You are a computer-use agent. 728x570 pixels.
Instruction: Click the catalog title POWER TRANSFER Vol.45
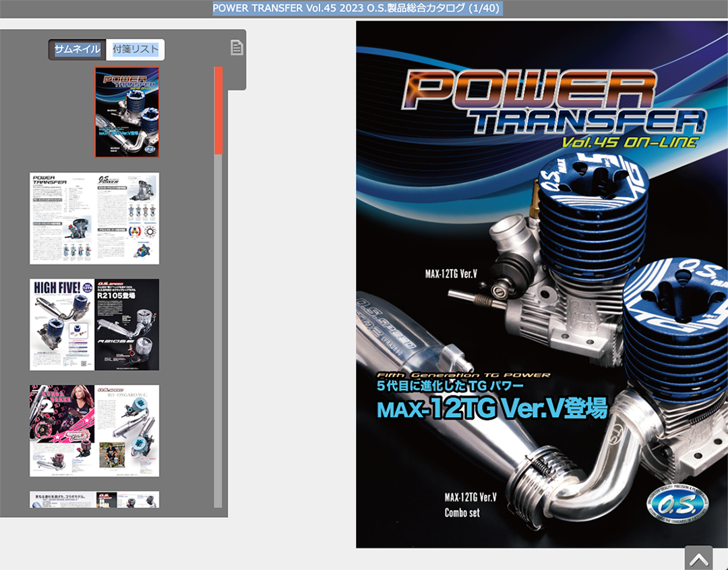click(356, 8)
